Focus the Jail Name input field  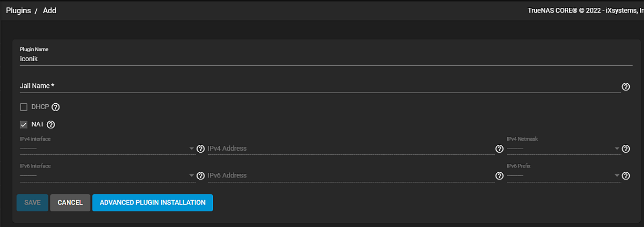[x=315, y=86]
